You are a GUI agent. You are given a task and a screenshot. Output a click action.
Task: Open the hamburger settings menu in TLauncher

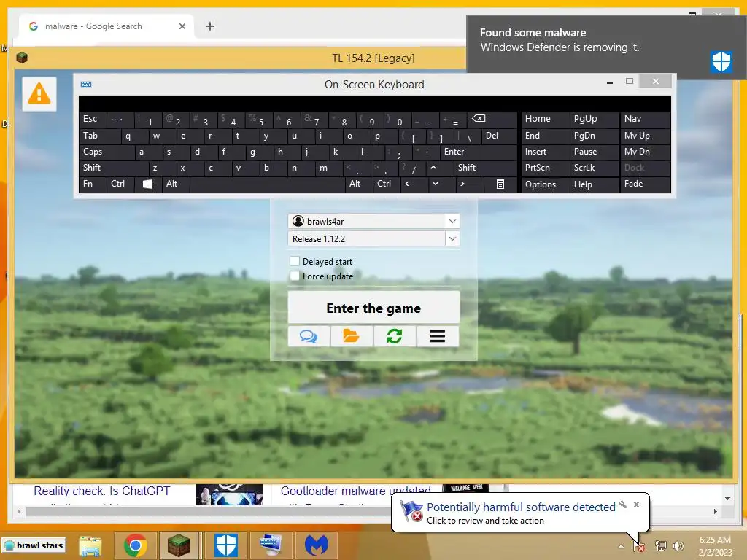coord(438,336)
